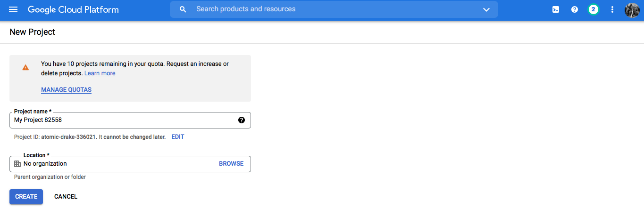Click the Project name help icon
Image resolution: width=644 pixels, height=209 pixels.
(242, 120)
